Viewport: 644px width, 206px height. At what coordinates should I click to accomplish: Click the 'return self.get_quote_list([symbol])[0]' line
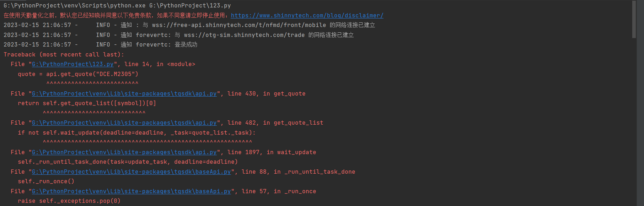(x=87, y=103)
